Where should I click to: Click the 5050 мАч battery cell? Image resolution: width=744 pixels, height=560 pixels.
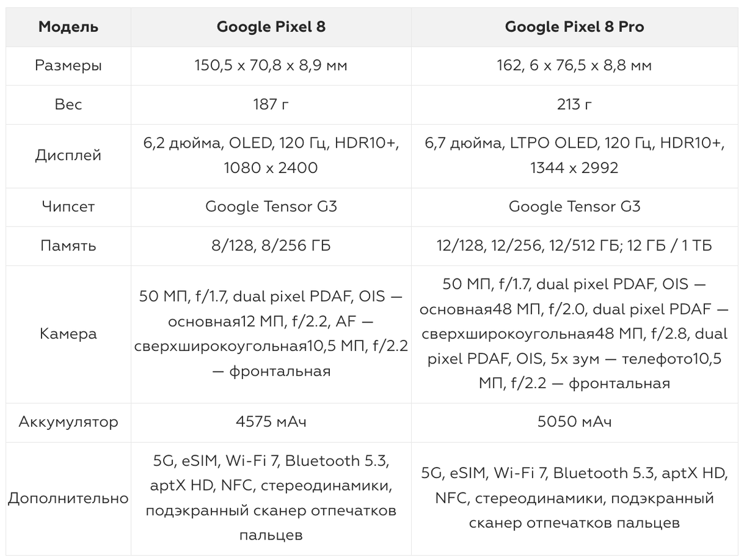point(574,422)
